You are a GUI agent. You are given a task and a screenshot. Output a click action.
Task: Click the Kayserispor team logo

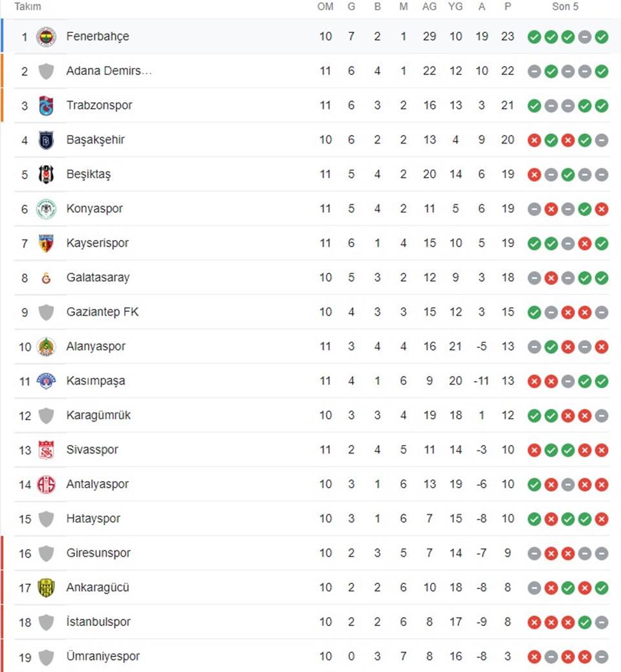tap(46, 243)
